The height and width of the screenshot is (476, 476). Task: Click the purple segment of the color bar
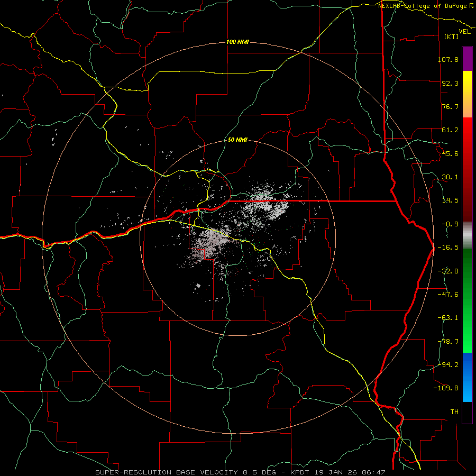pyautogui.click(x=467, y=59)
